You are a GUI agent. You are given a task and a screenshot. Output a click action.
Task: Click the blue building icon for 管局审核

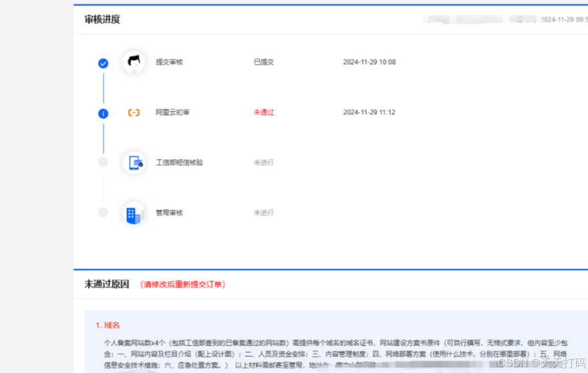134,213
